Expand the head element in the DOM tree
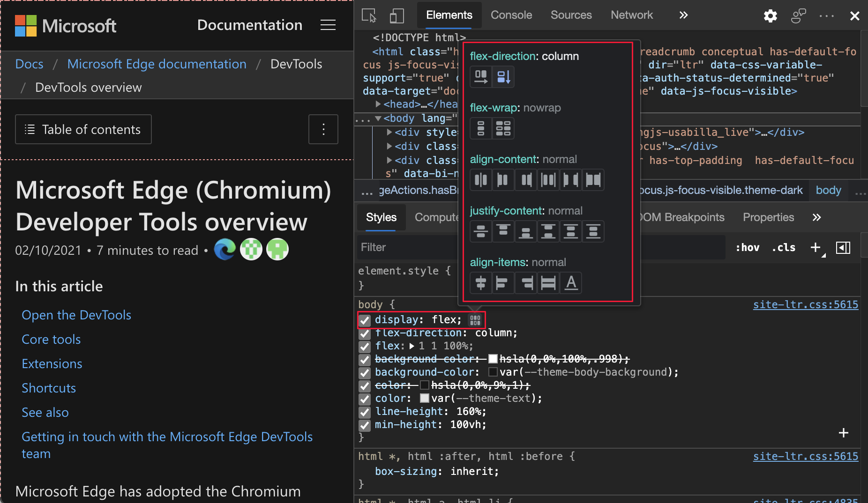This screenshot has width=868, height=503. click(x=379, y=104)
